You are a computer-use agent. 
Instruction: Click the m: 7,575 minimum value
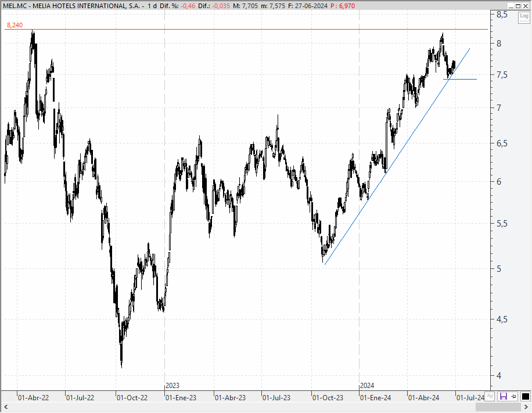click(273, 6)
